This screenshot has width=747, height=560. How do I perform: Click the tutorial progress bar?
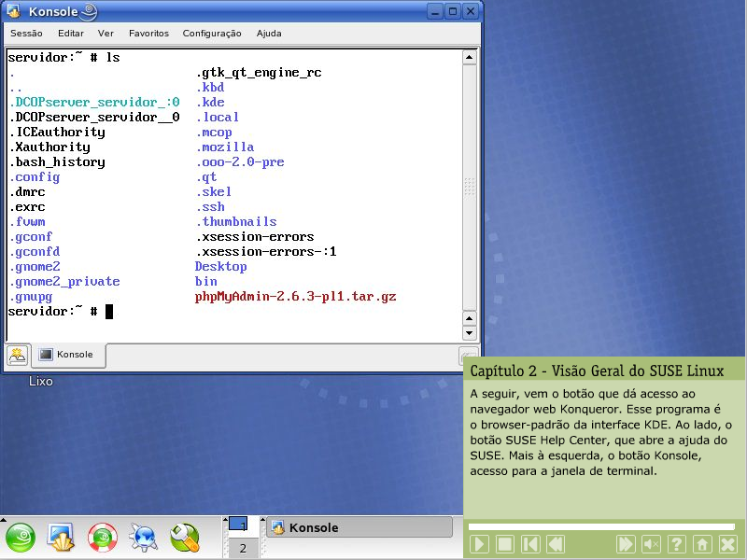click(x=602, y=526)
